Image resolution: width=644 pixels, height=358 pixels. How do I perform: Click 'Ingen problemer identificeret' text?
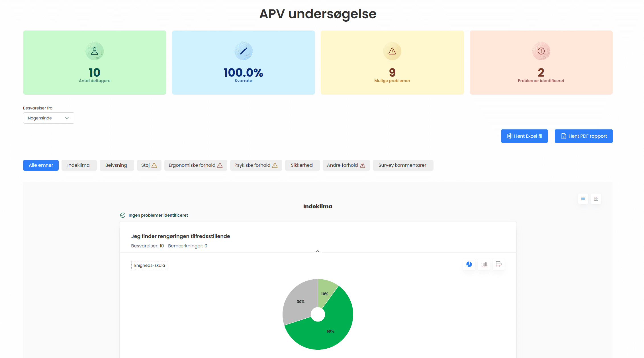[158, 215]
